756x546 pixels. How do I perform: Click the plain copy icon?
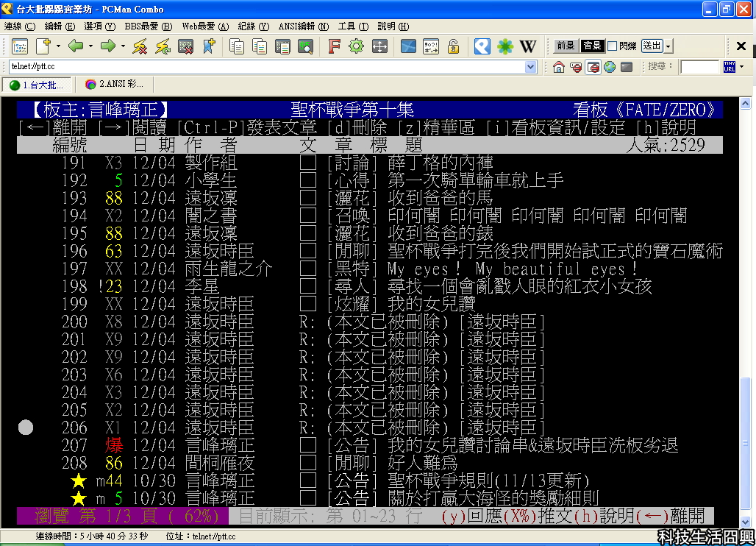(236, 46)
